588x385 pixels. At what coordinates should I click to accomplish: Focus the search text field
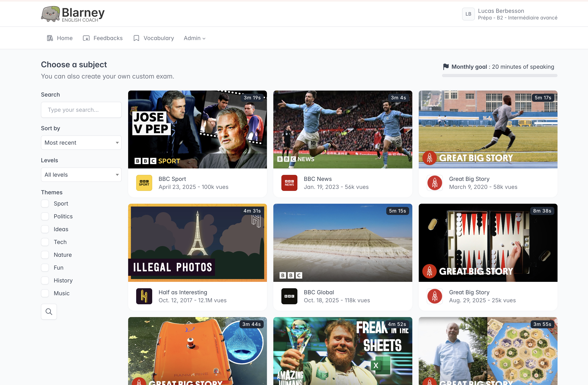(x=81, y=110)
